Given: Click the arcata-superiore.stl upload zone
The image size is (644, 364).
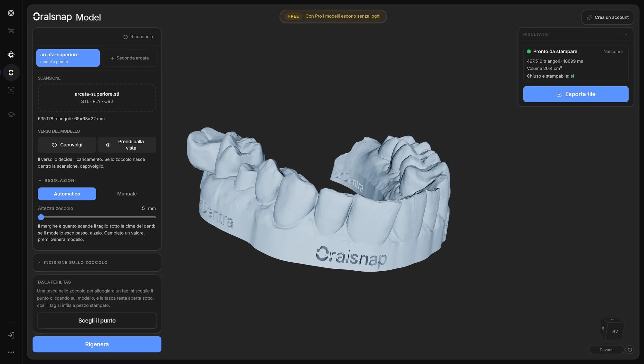Looking at the screenshot, I should [x=97, y=98].
